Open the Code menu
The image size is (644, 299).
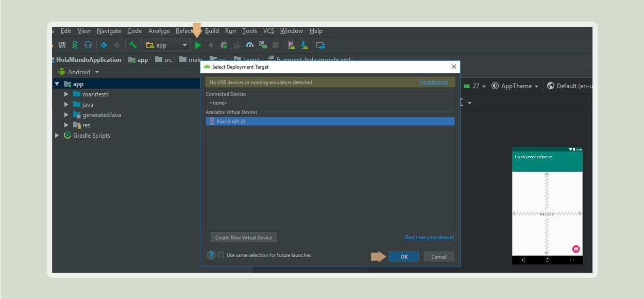[134, 31]
